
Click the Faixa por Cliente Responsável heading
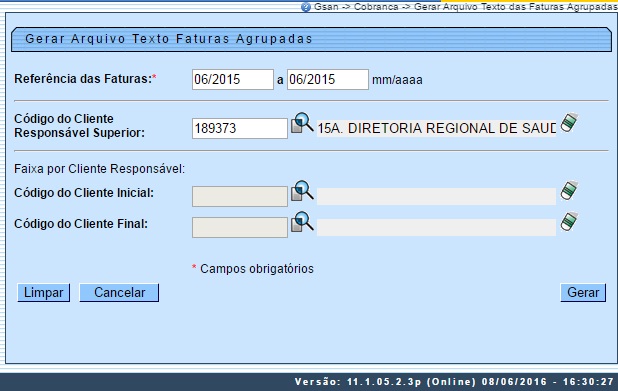click(99, 169)
